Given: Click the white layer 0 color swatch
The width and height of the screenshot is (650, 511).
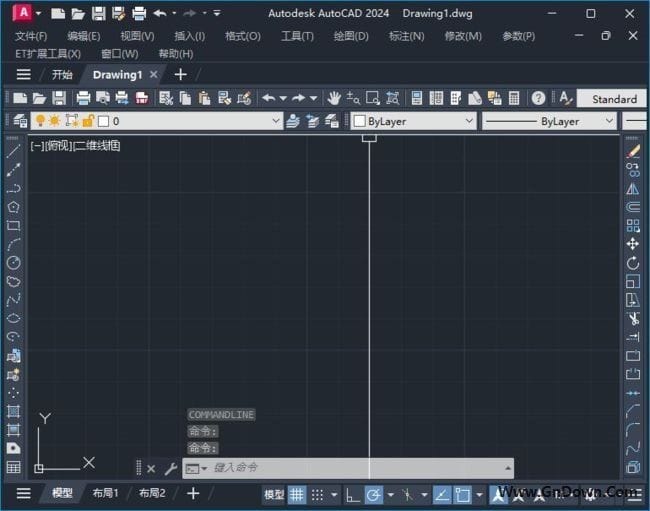Looking at the screenshot, I should pos(104,121).
